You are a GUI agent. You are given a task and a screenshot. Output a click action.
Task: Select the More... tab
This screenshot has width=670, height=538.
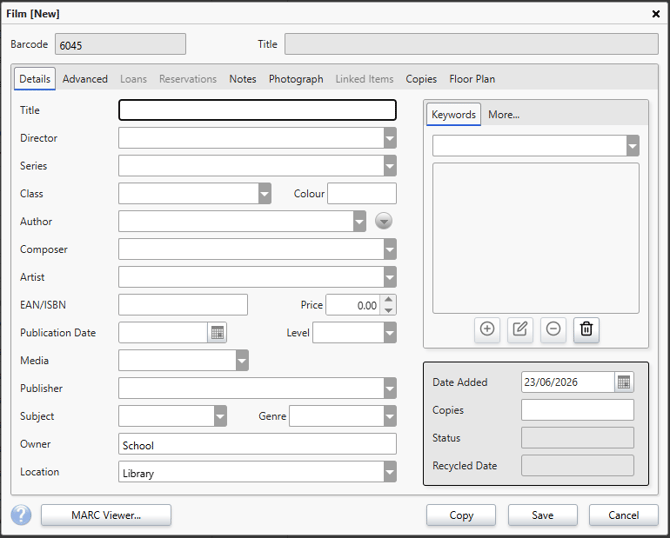click(x=504, y=115)
